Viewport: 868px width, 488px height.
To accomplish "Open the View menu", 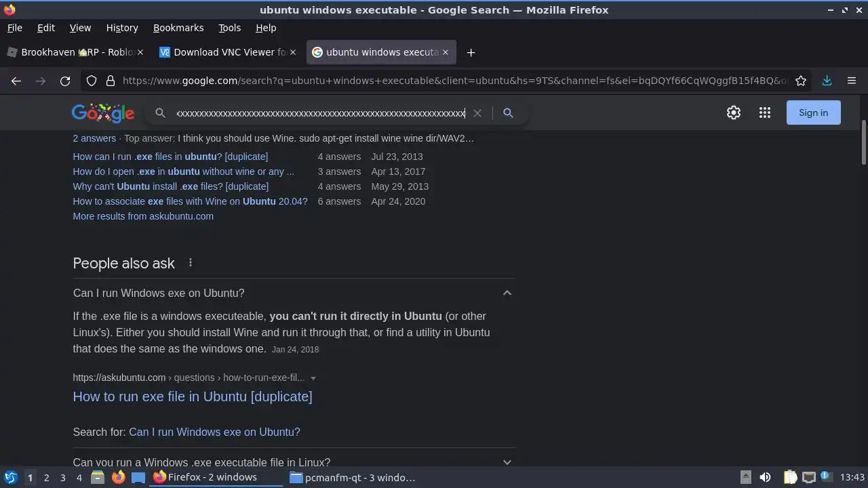I will pyautogui.click(x=80, y=28).
